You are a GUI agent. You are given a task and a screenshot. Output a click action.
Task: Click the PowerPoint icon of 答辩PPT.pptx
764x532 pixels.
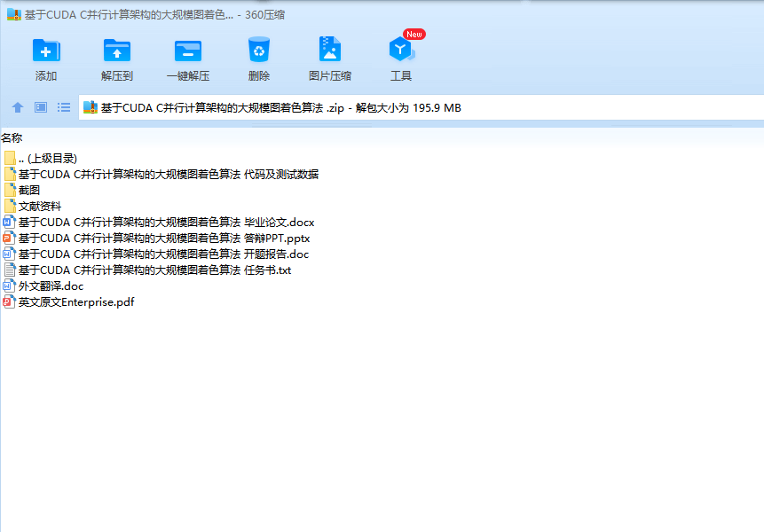pos(9,238)
